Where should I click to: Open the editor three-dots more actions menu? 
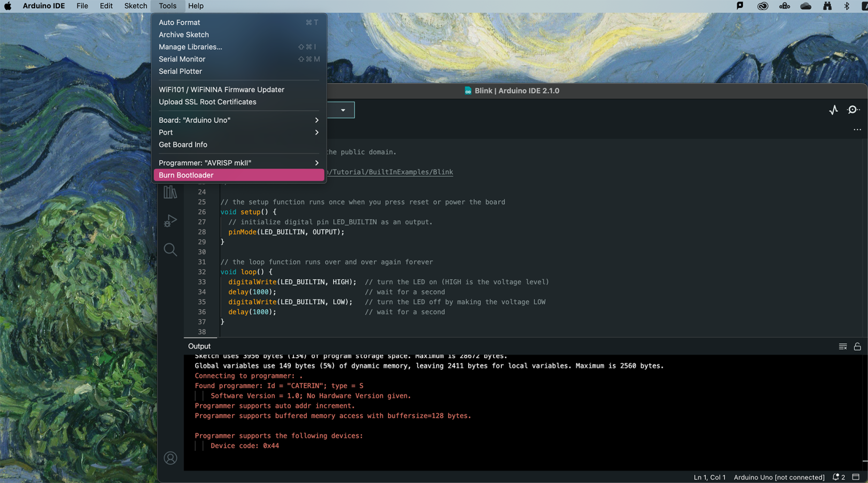[857, 130]
